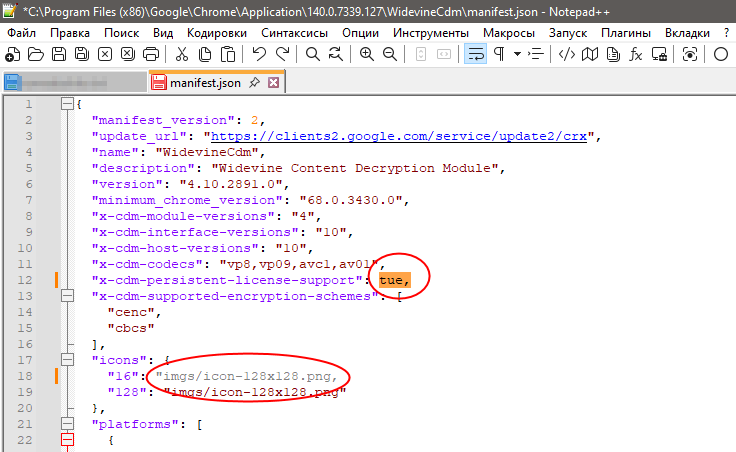Image resolution: width=736 pixels, height=452 pixels.
Task: Open the Кодировки menu
Action: [x=217, y=33]
